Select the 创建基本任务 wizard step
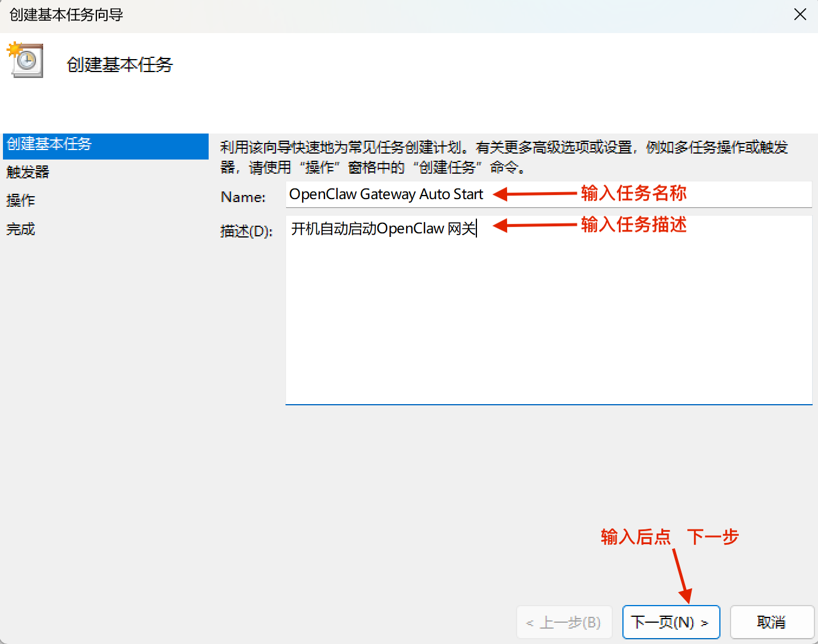 pos(106,146)
